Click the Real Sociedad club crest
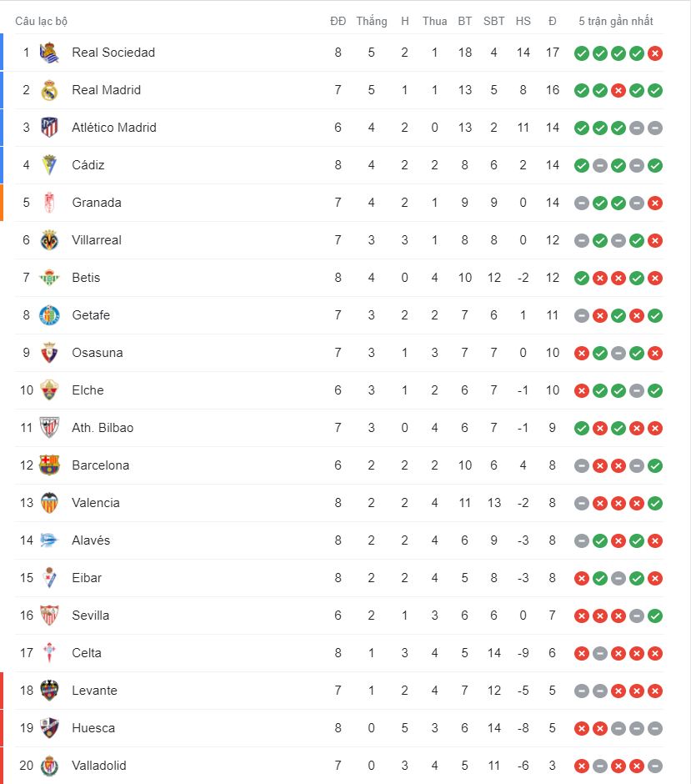The width and height of the screenshot is (691, 784). click(49, 53)
